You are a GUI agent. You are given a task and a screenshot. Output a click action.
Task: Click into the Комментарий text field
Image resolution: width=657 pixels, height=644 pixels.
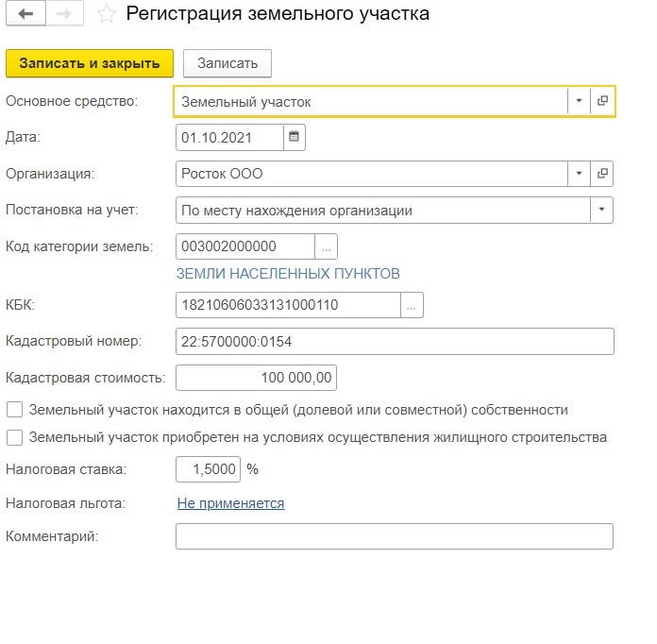tap(395, 536)
